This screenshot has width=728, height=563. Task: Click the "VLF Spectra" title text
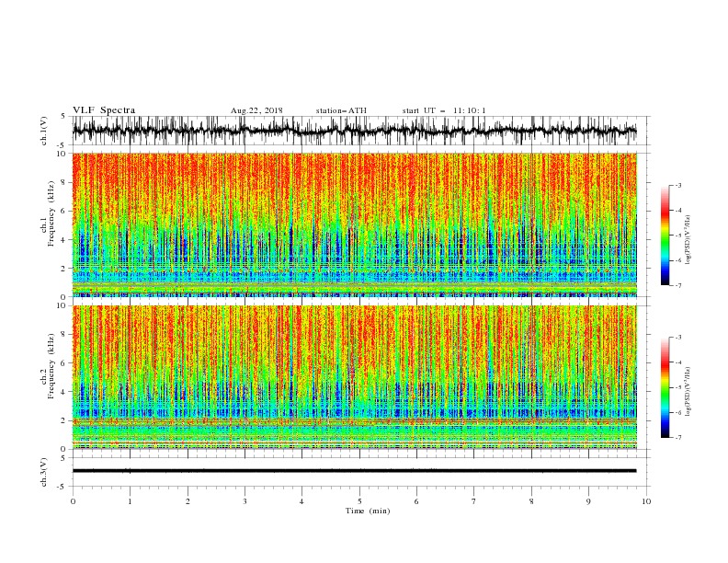point(104,110)
